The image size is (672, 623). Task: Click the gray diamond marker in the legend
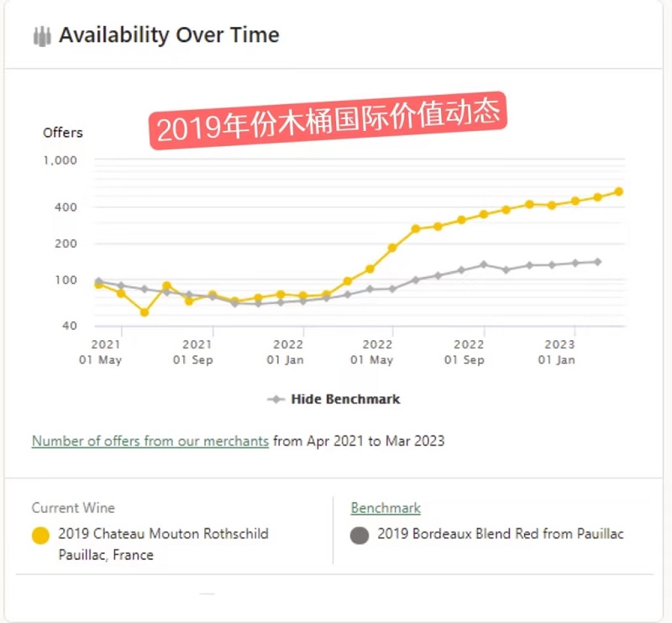tap(276, 400)
